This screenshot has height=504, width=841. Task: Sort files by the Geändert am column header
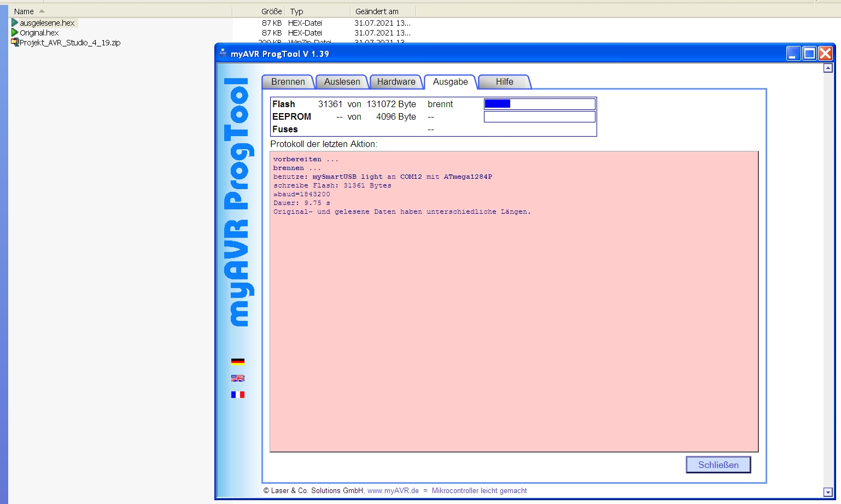(383, 11)
